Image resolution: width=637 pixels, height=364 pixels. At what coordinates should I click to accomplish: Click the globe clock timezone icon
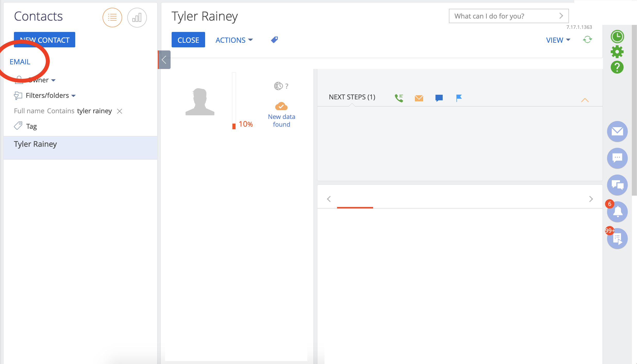pos(279,86)
